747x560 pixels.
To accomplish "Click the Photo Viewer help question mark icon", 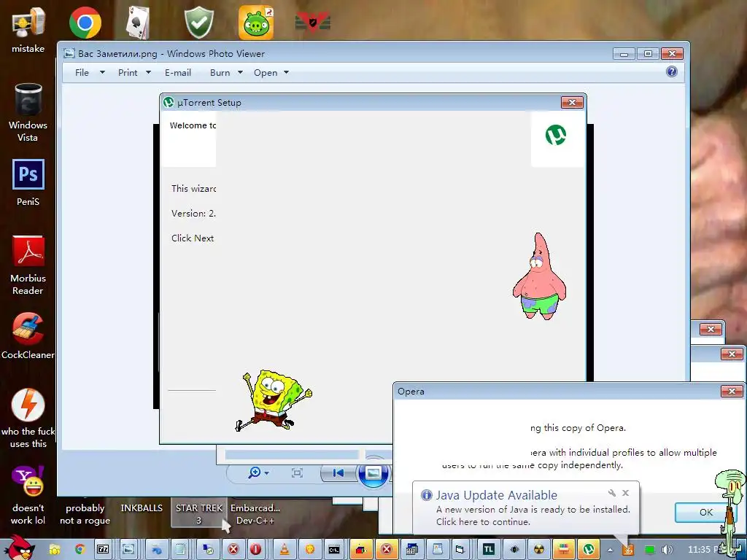I will pyautogui.click(x=672, y=71).
